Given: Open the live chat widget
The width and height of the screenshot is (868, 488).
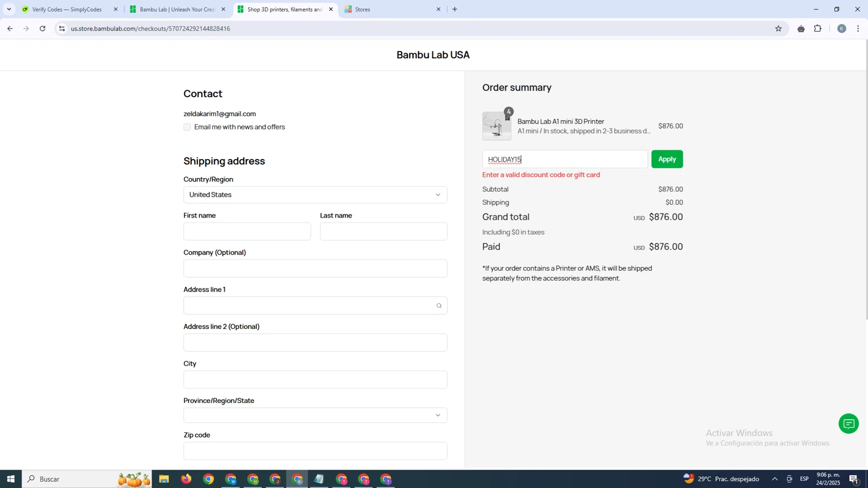Looking at the screenshot, I should tap(848, 424).
